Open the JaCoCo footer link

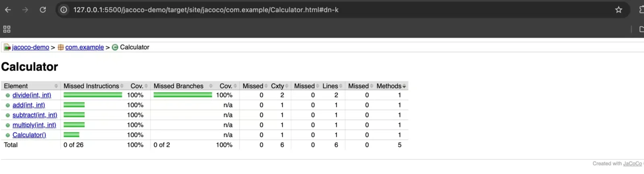[632, 164]
